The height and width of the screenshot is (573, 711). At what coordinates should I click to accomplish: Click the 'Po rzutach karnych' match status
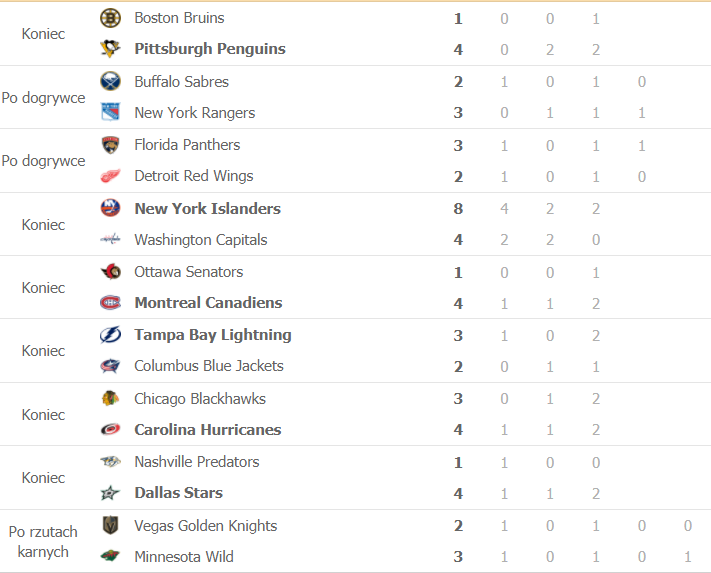43,541
